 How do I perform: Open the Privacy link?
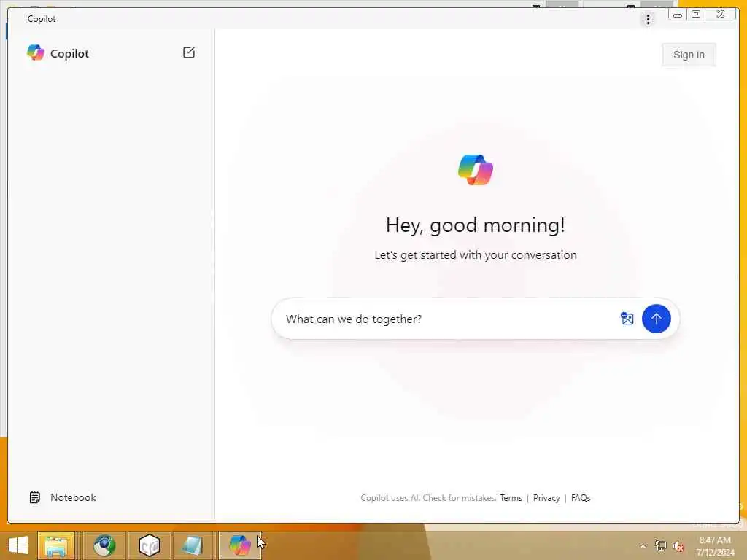pyautogui.click(x=546, y=497)
